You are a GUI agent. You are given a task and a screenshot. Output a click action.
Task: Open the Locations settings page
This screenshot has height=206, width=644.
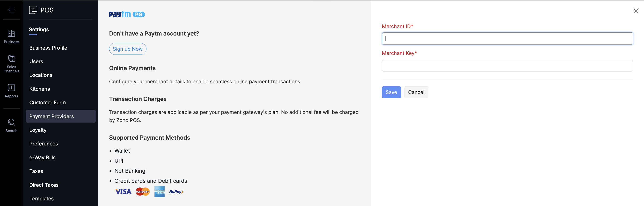[41, 75]
